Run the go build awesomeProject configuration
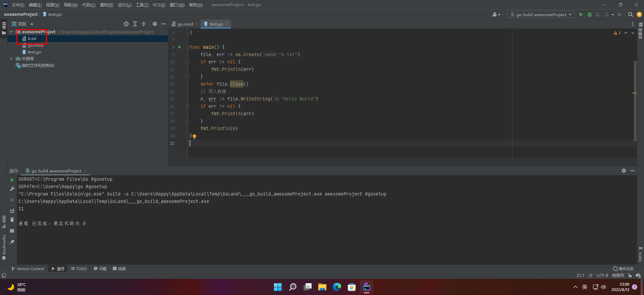The height and width of the screenshot is (295, 644). [x=581, y=14]
